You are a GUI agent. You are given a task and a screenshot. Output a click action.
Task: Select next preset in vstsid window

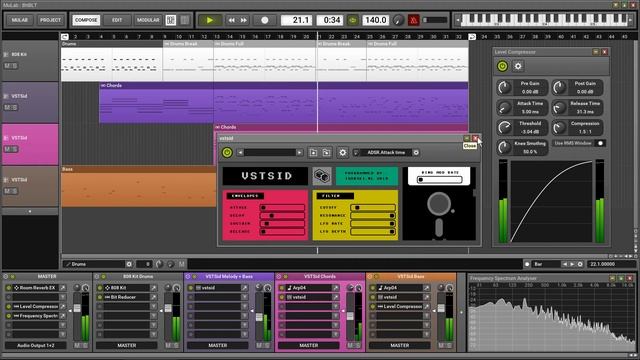(x=300, y=153)
